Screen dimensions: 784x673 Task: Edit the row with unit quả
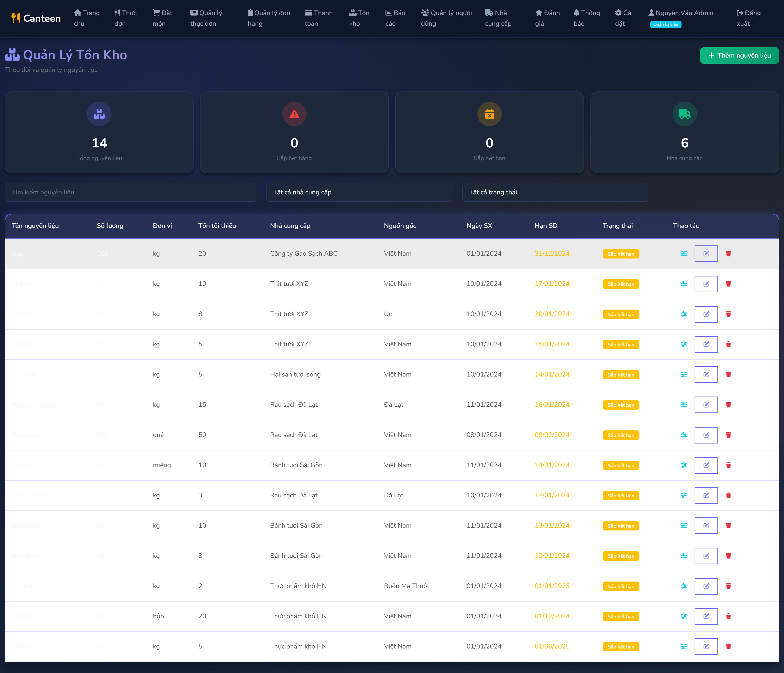tap(706, 435)
